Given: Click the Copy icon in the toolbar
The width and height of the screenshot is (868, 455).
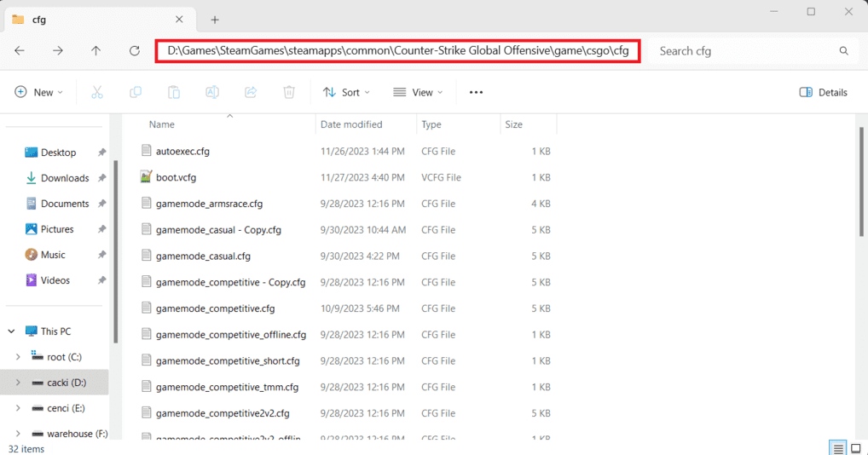Looking at the screenshot, I should tap(135, 92).
